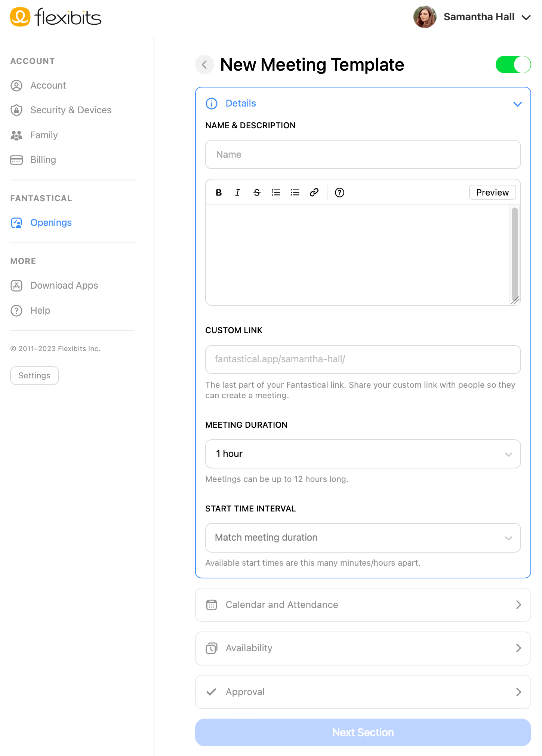Click the Availability clock icon
The width and height of the screenshot is (542, 756).
click(x=212, y=648)
